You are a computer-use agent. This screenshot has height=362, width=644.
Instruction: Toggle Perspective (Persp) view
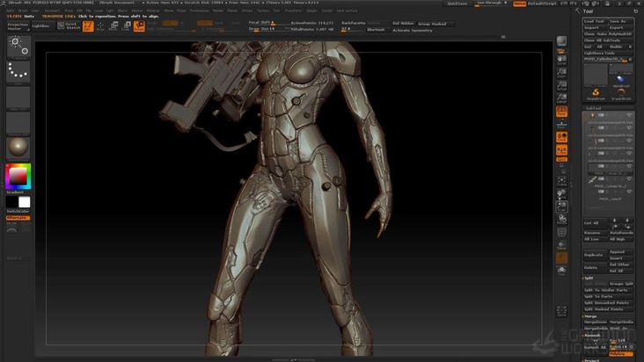click(561, 111)
